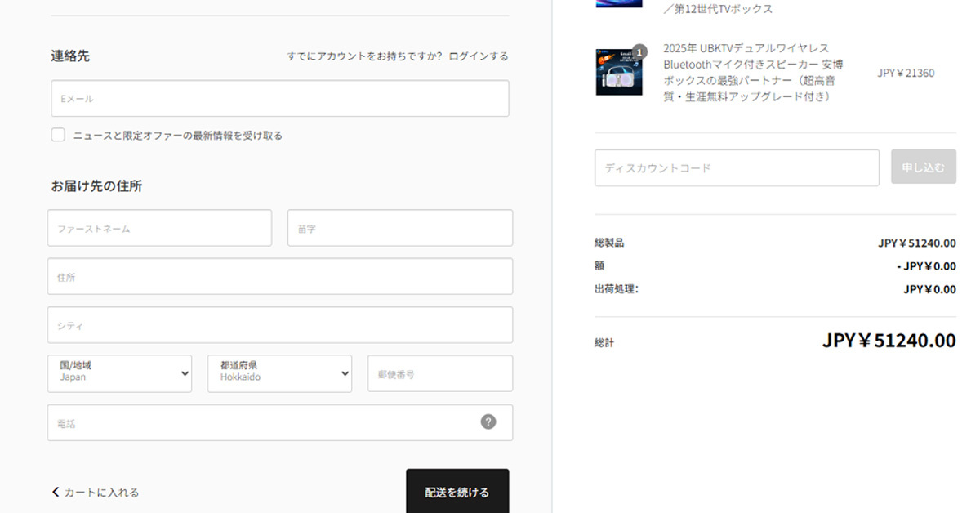Focus the シティ city input field
Image resolution: width=980 pixels, height=513 pixels.
click(279, 325)
